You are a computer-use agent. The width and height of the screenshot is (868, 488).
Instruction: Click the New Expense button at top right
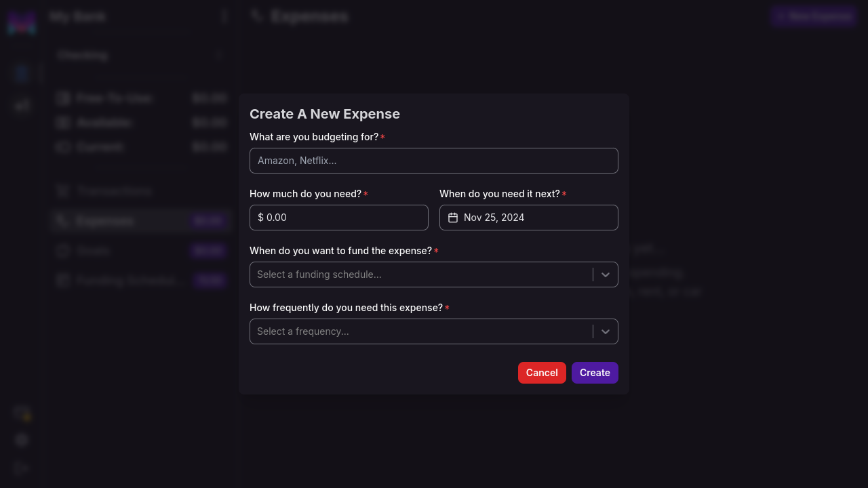click(x=814, y=16)
